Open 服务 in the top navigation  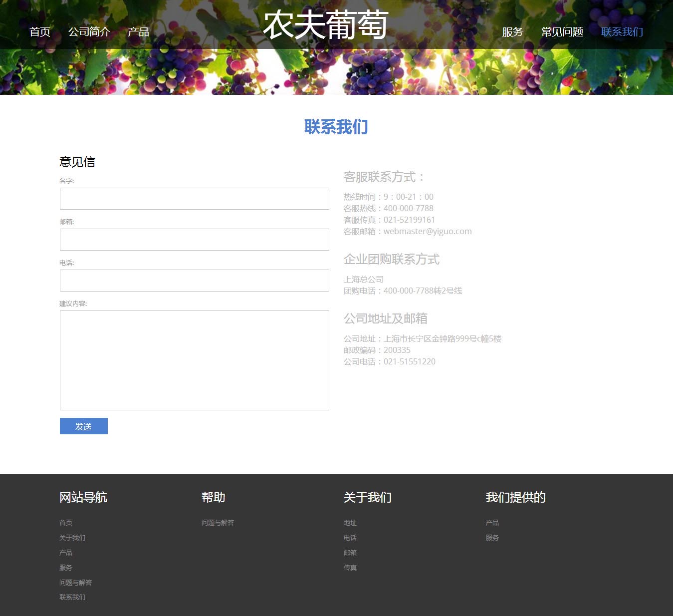(x=512, y=32)
